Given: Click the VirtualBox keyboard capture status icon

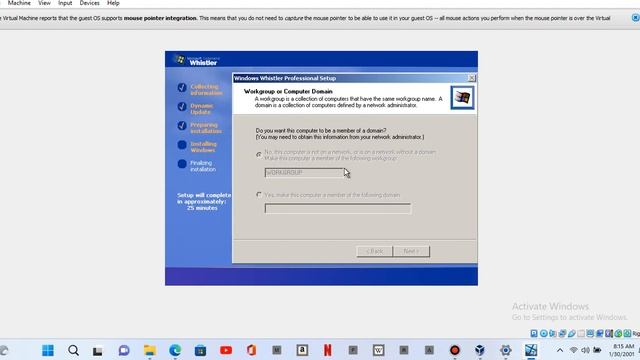Looking at the screenshot, I should [627, 333].
